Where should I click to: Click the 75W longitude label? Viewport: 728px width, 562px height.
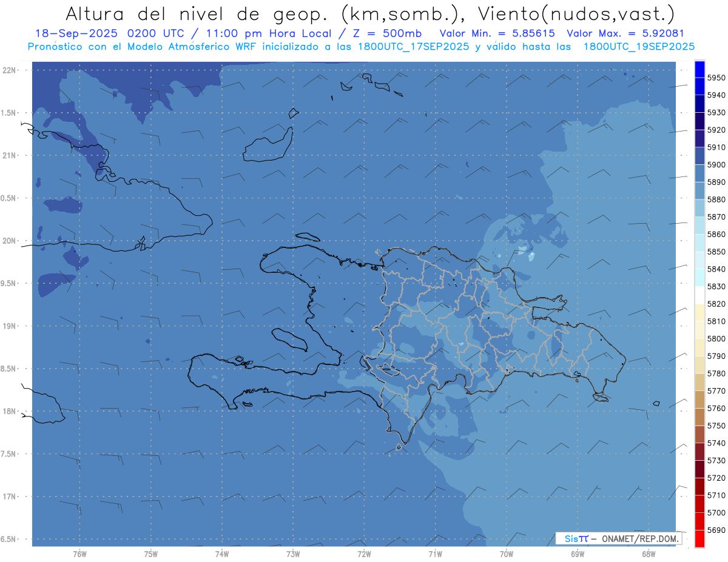coord(151,554)
